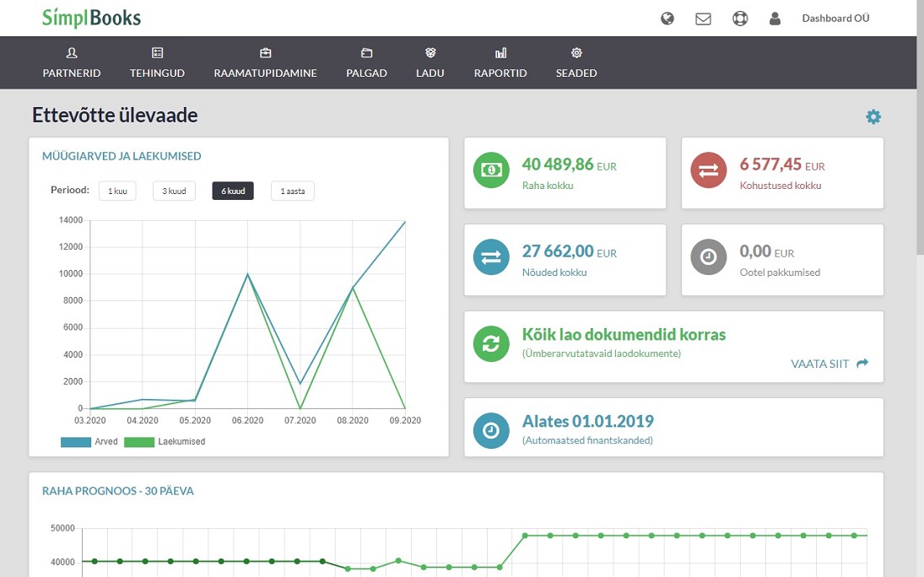Click the Müügiarved ja laekumised title

pos(122,156)
